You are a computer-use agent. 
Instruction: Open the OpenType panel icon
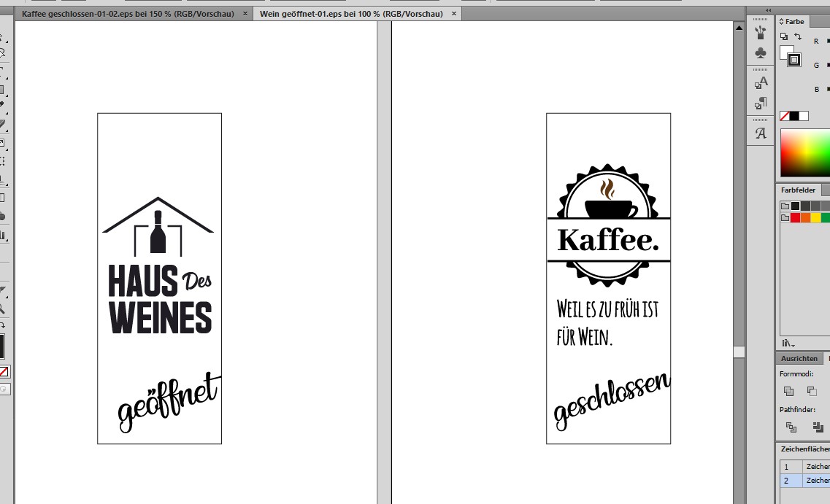761,133
